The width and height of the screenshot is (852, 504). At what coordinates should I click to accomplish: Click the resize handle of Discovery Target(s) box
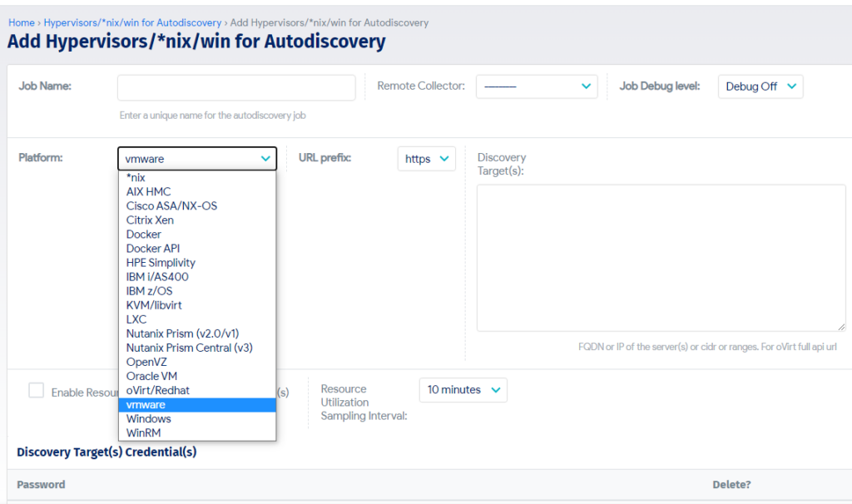[841, 326]
